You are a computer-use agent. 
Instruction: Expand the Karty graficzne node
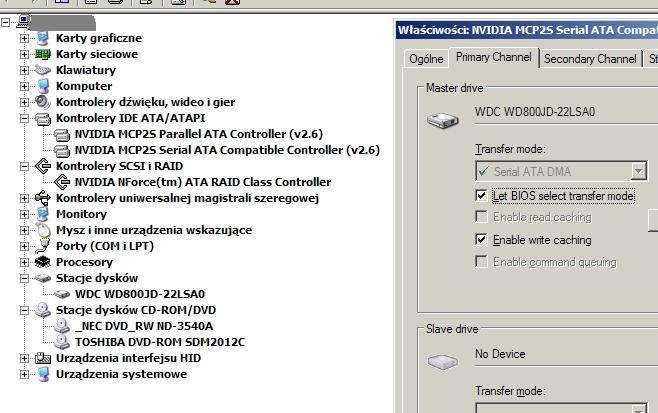click(24, 38)
